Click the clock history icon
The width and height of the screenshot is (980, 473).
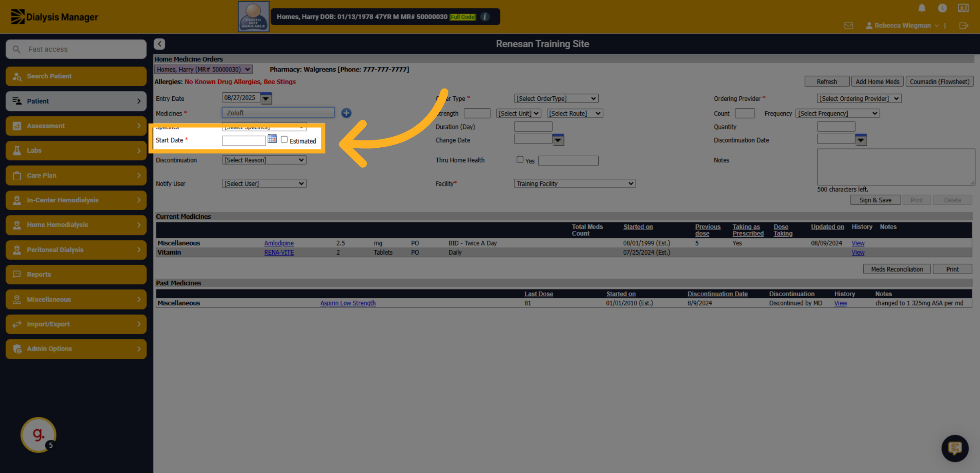tap(942, 8)
